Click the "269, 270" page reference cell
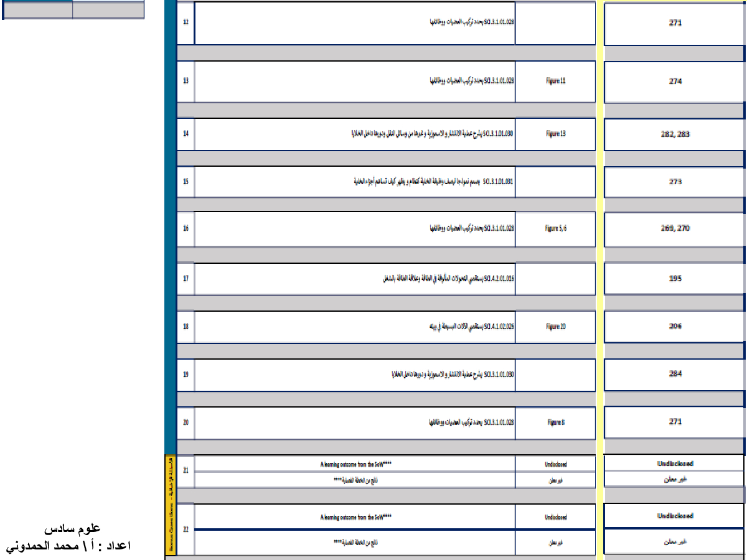Image resolution: width=747 pixels, height=560 pixels. pyautogui.click(x=675, y=228)
